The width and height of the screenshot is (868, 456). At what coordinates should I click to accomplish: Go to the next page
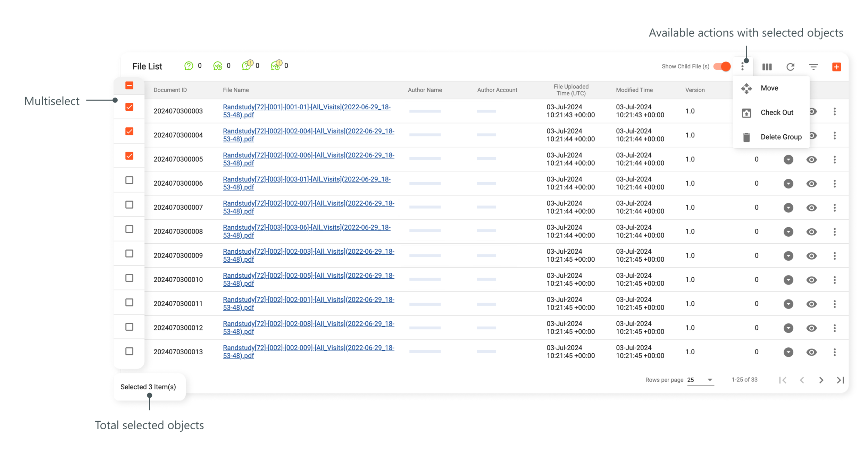click(x=821, y=380)
